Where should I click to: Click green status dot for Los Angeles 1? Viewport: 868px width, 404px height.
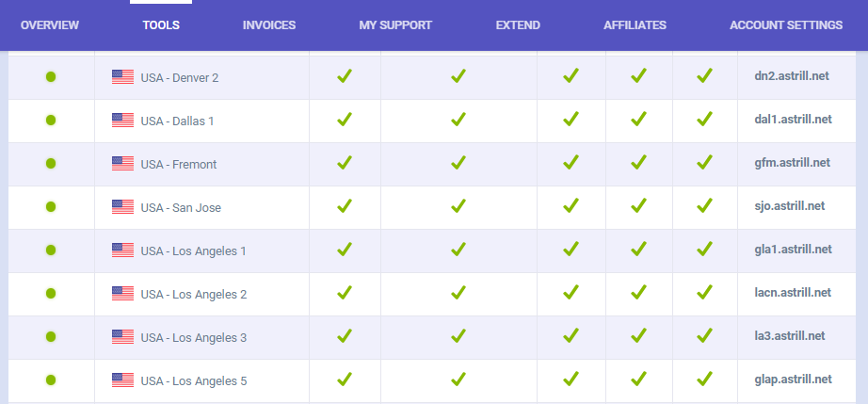pos(51,250)
